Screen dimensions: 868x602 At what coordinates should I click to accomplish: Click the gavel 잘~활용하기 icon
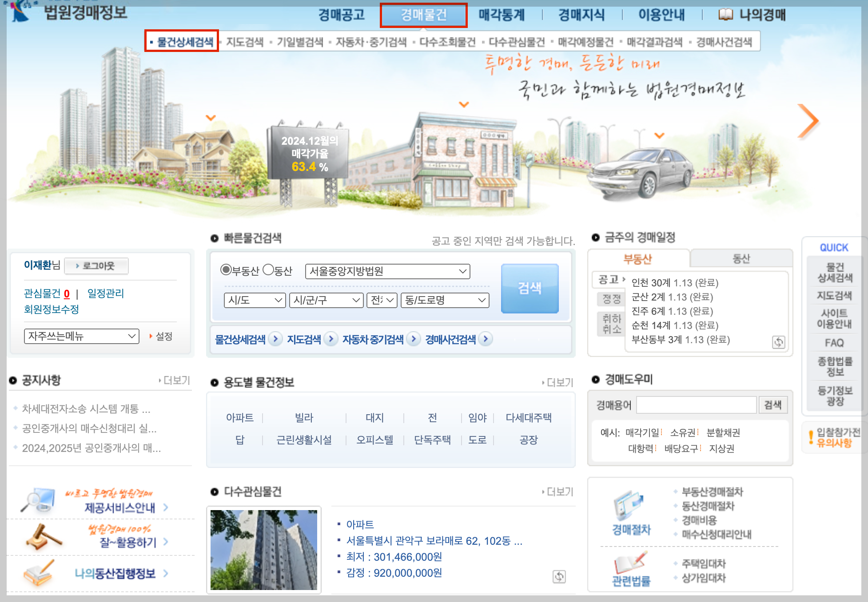pyautogui.click(x=43, y=536)
